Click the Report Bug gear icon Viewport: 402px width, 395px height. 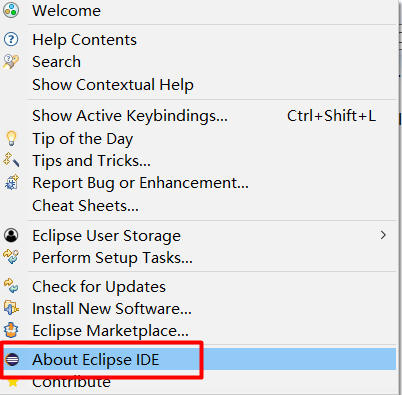12,183
